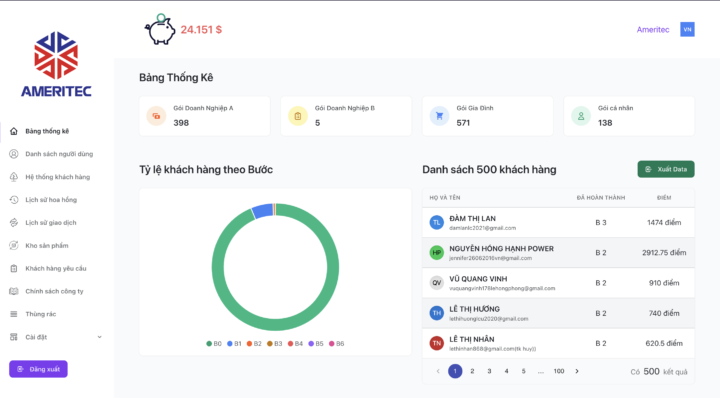Toggle B0 green legend item
The image size is (720, 398).
click(x=214, y=344)
